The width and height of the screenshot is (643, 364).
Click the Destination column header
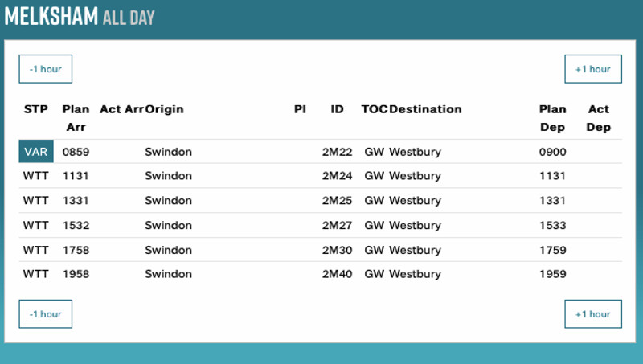pos(425,109)
